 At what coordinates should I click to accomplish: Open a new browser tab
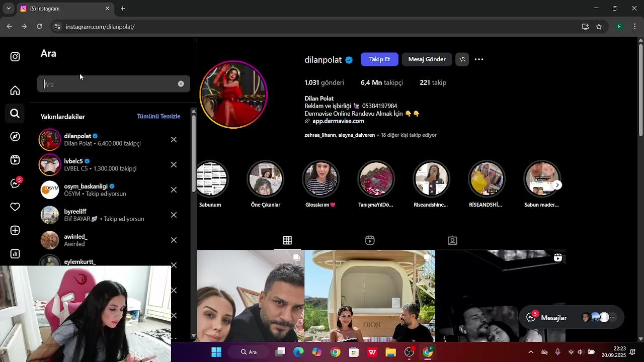coord(123,9)
